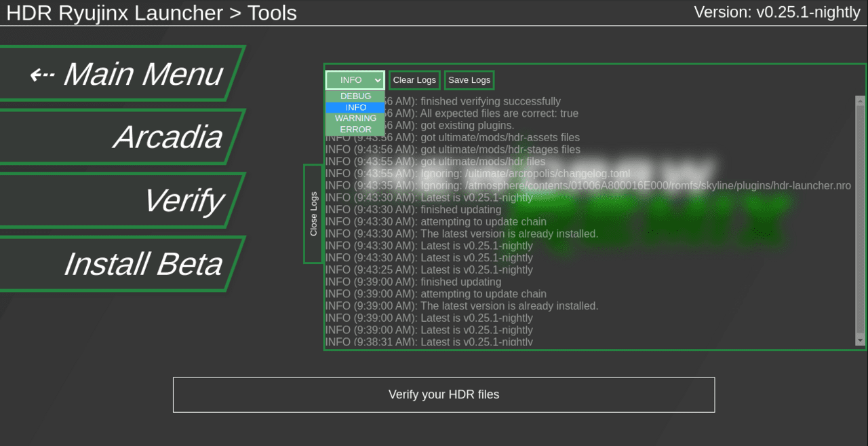Screen dimensions: 868x446
Task: Click log line 'finished verifying successfully'
Action: [443, 101]
